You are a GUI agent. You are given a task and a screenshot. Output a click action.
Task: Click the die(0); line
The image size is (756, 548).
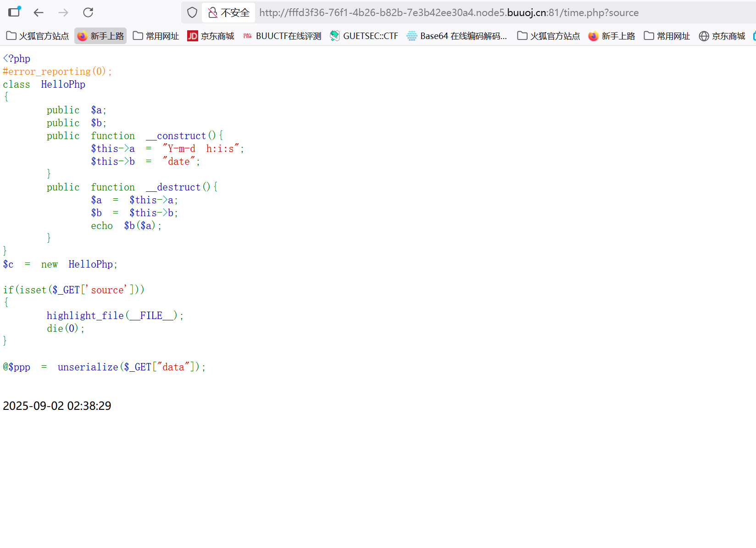pyautogui.click(x=66, y=329)
